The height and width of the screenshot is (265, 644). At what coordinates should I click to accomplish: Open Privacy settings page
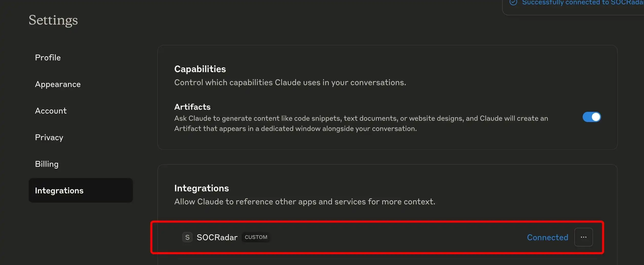pyautogui.click(x=49, y=137)
